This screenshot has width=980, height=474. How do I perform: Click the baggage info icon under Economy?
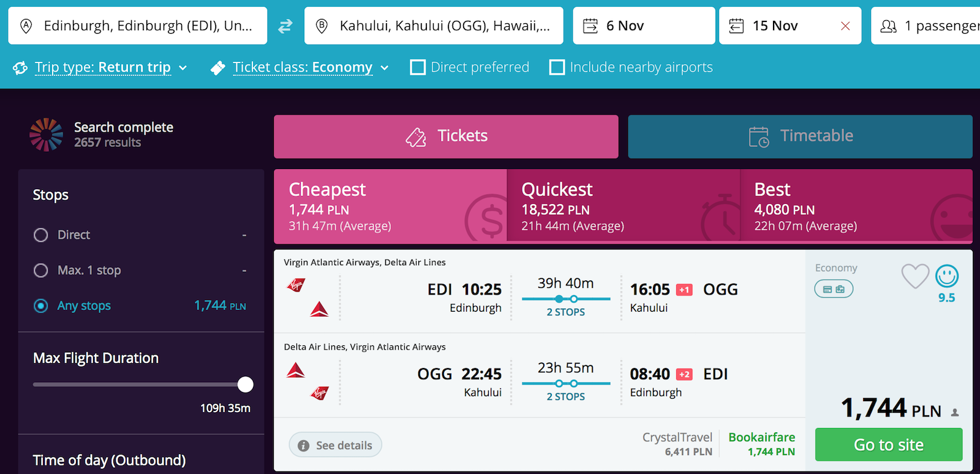(834, 289)
